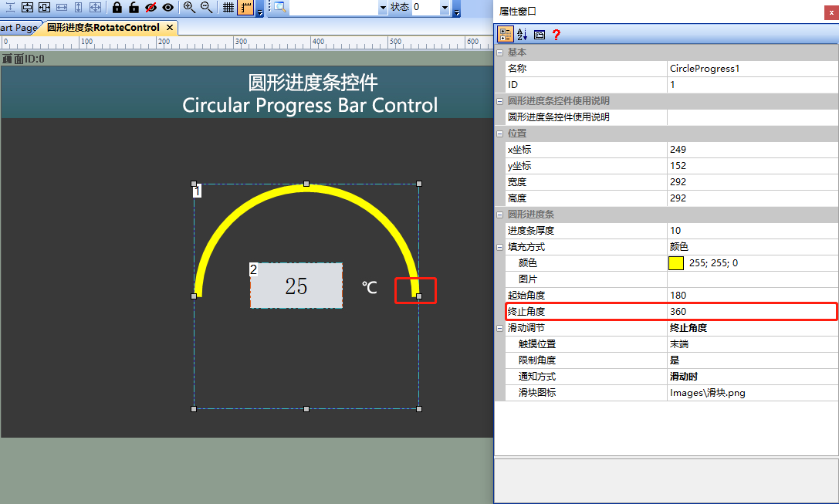Click the Alphabetical A-Z sort icon

point(523,34)
